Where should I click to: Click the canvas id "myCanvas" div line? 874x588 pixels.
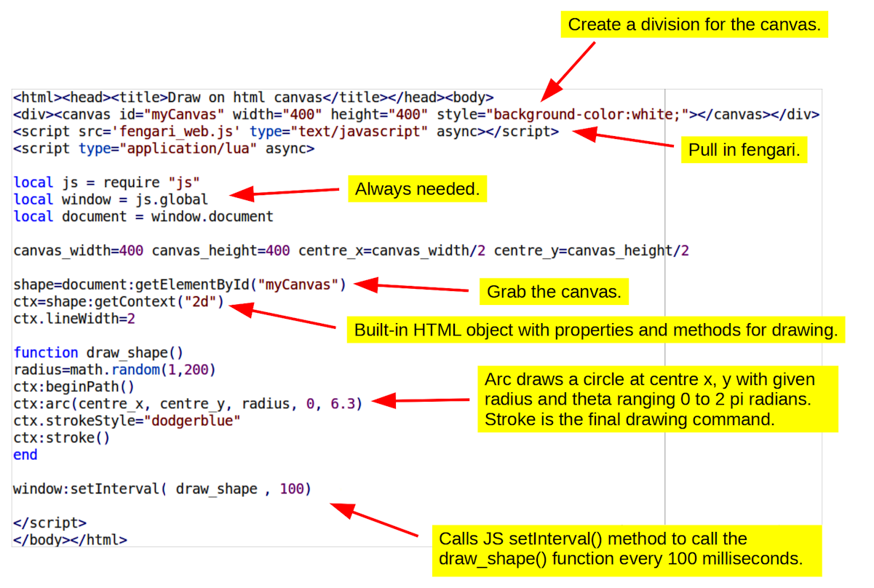click(x=416, y=115)
